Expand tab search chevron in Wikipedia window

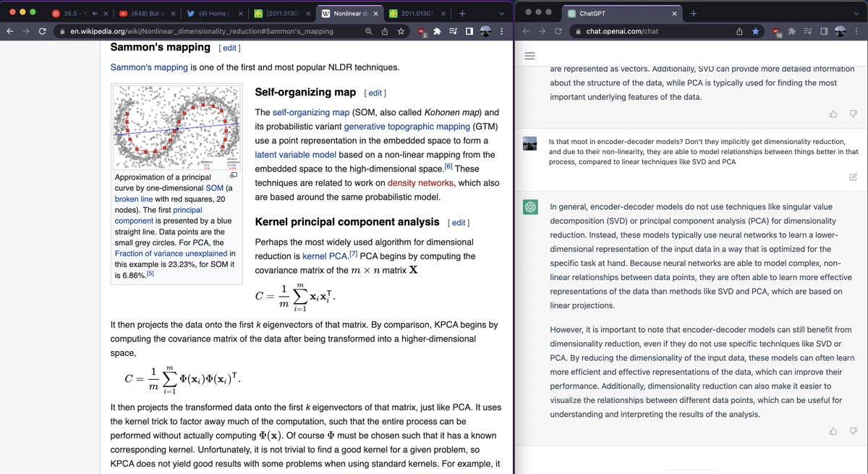(x=502, y=13)
